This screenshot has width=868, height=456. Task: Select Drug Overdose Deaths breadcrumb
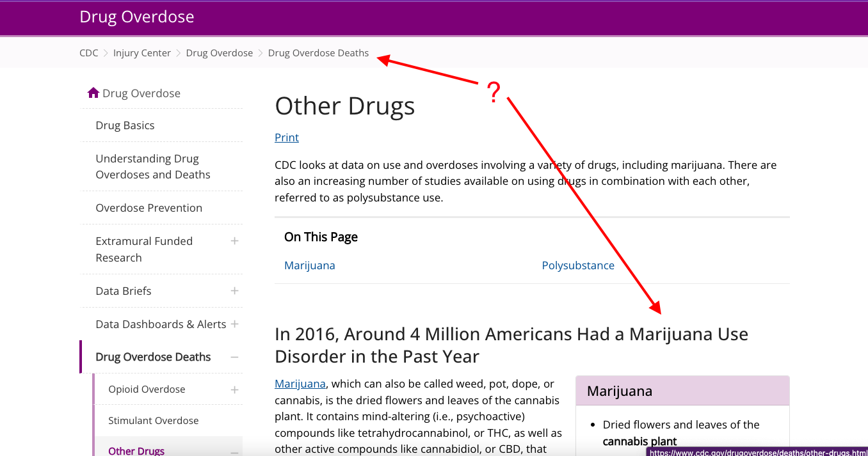click(x=318, y=53)
